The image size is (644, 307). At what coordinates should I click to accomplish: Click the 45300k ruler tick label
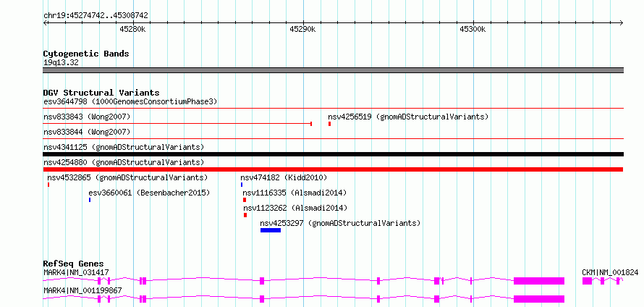(473, 29)
